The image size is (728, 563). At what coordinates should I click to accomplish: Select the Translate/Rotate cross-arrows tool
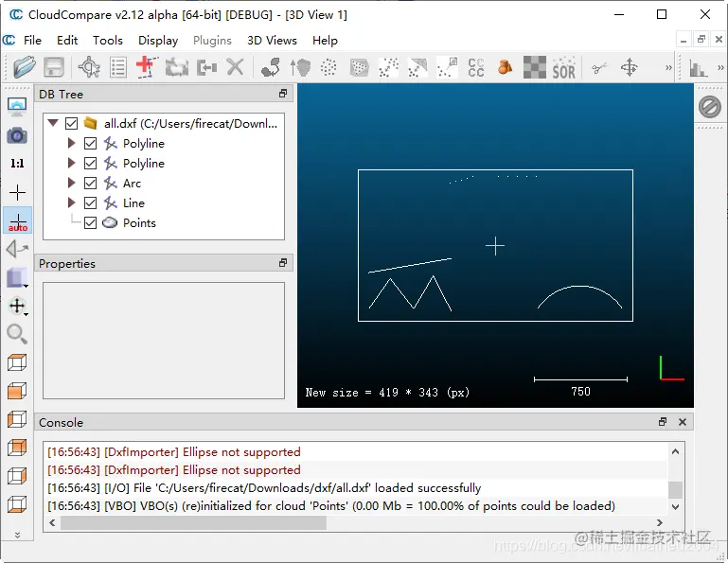[630, 67]
